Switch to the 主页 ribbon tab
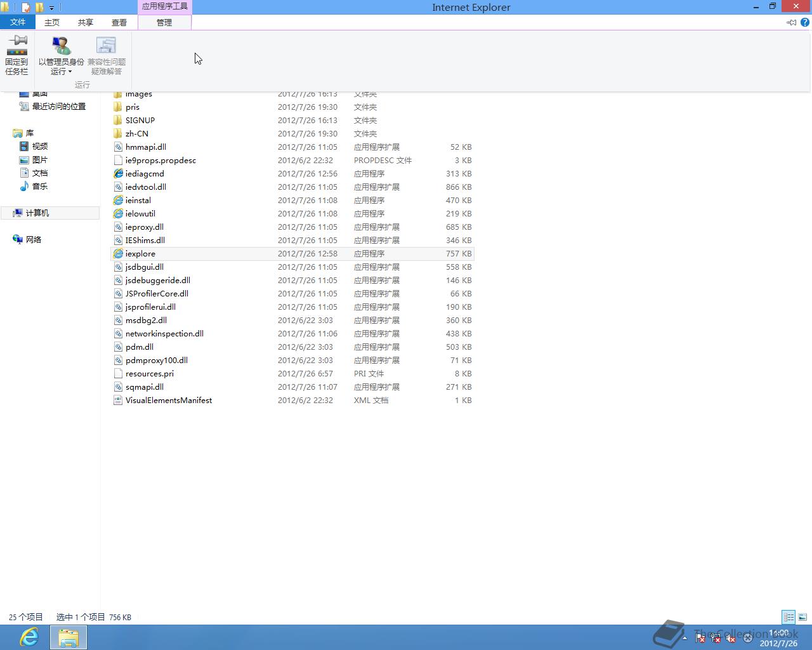812x650 pixels. coord(52,22)
